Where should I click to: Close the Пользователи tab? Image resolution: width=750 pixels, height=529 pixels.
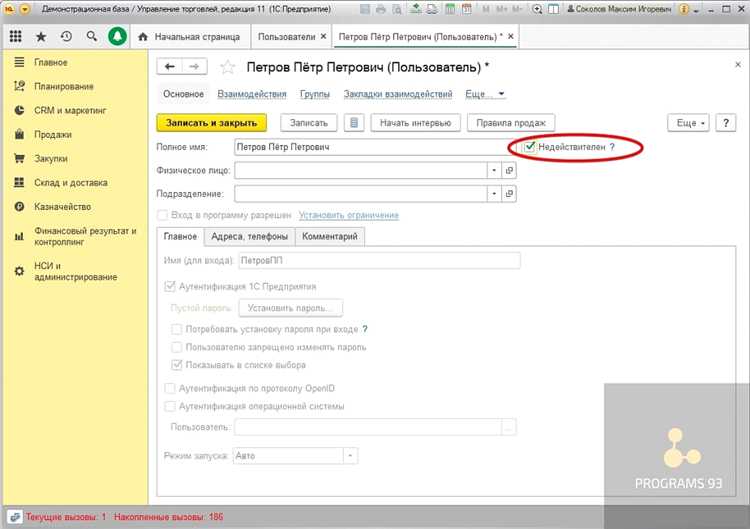pyautogui.click(x=323, y=36)
